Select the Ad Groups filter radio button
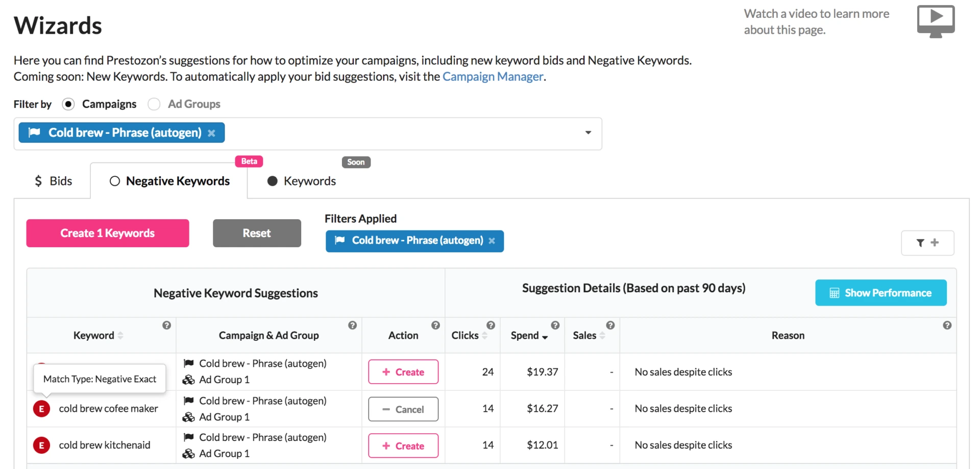Screen dimensions: 980x469 154,104
